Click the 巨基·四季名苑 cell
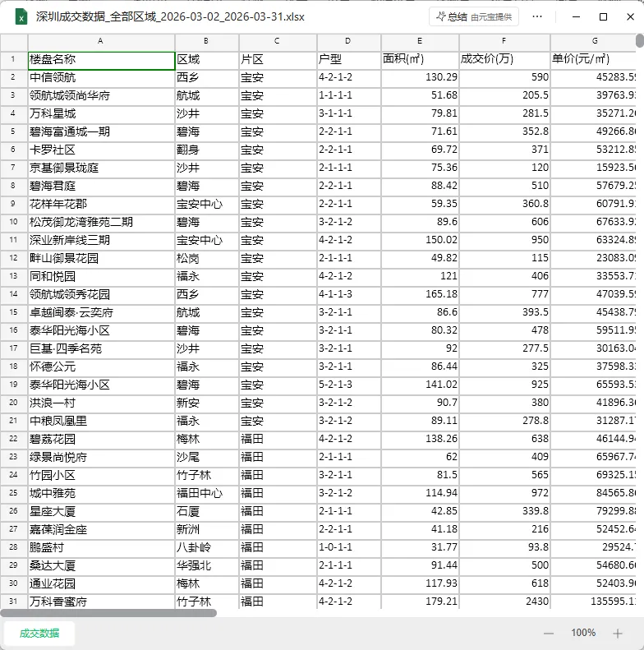The height and width of the screenshot is (650, 644). point(101,348)
